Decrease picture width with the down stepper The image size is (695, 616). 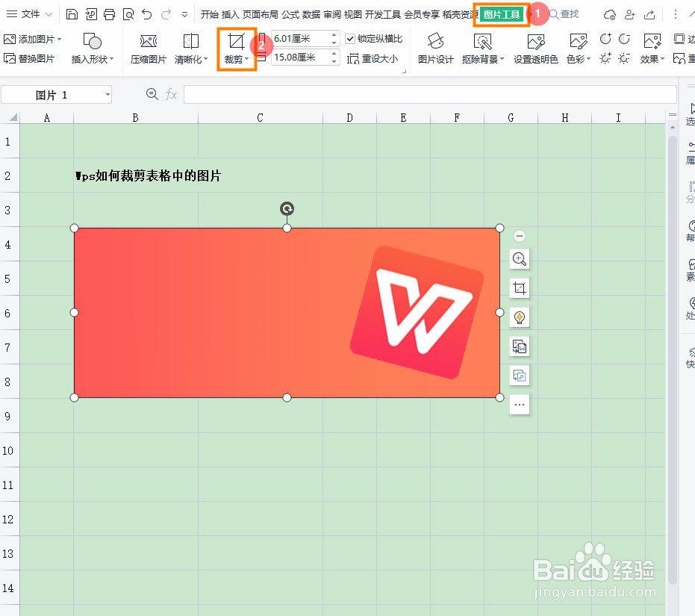pos(334,61)
